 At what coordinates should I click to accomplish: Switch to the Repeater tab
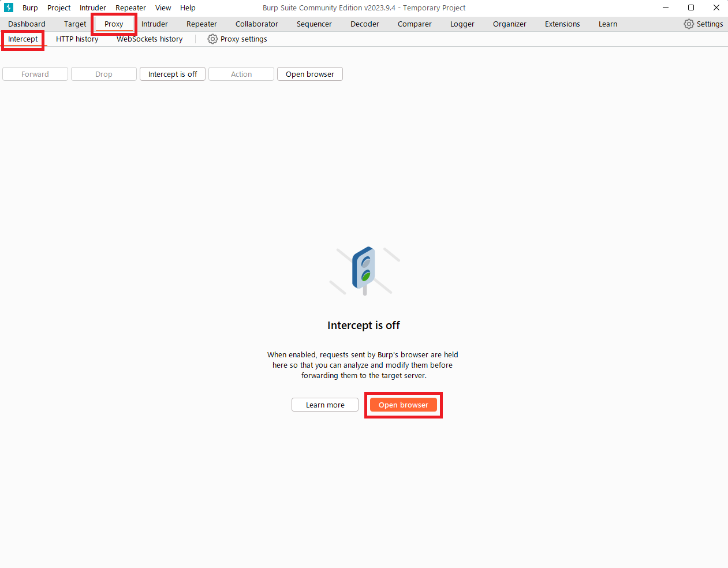coord(201,24)
